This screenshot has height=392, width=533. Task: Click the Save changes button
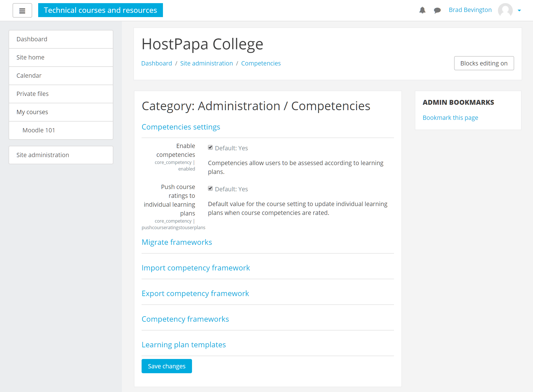(x=167, y=366)
